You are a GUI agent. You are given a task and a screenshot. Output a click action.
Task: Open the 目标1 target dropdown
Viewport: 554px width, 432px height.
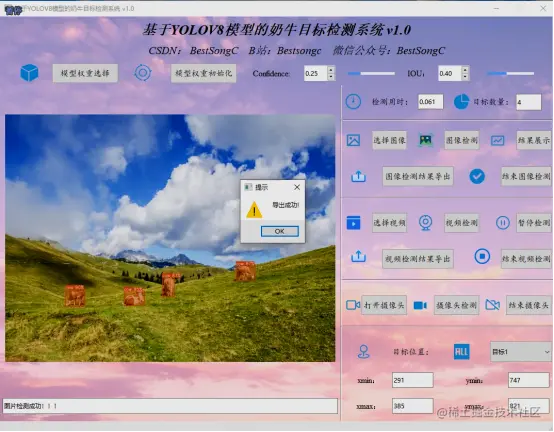click(x=521, y=352)
